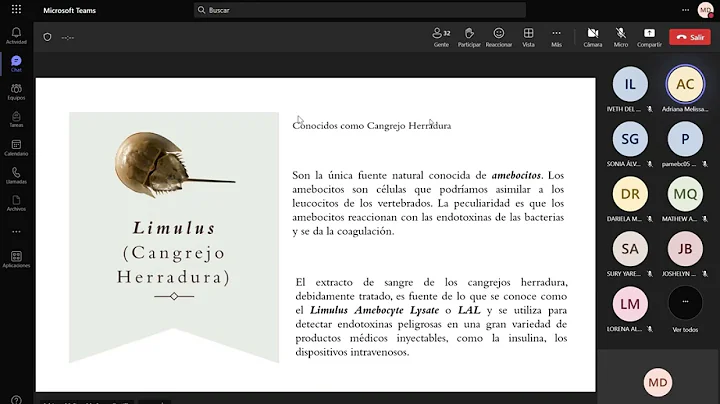Open Archivos in the sidebar

point(16,203)
